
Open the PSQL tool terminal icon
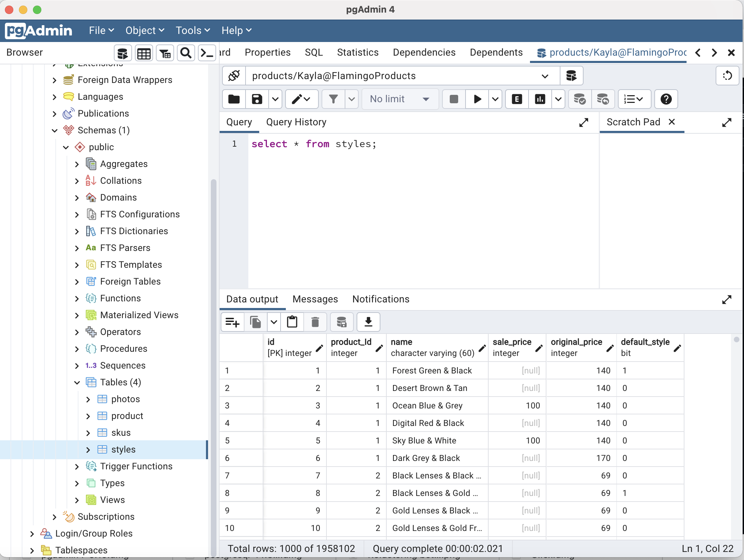[x=207, y=53]
